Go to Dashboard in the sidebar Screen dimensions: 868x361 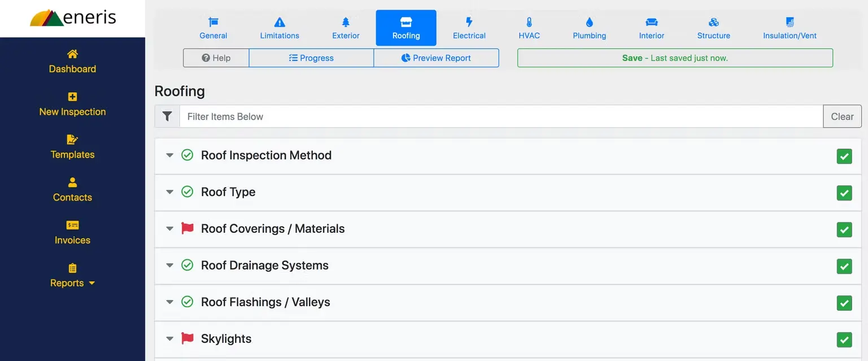coord(72,61)
